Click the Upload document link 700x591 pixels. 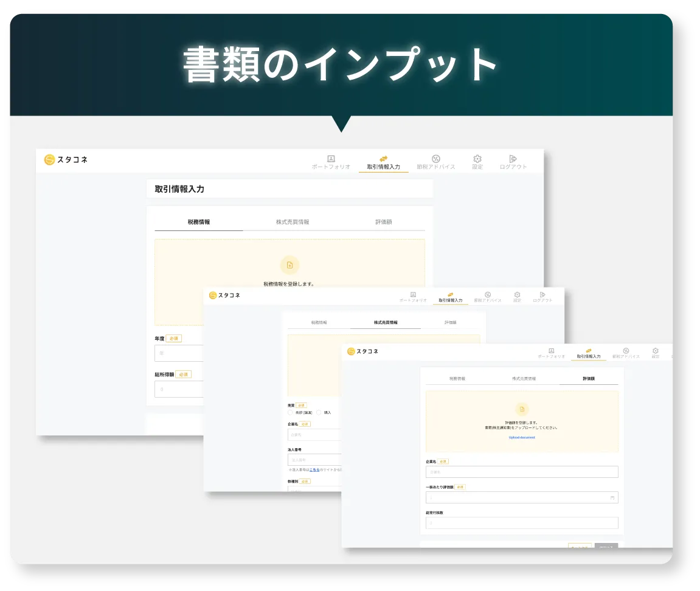[522, 438]
